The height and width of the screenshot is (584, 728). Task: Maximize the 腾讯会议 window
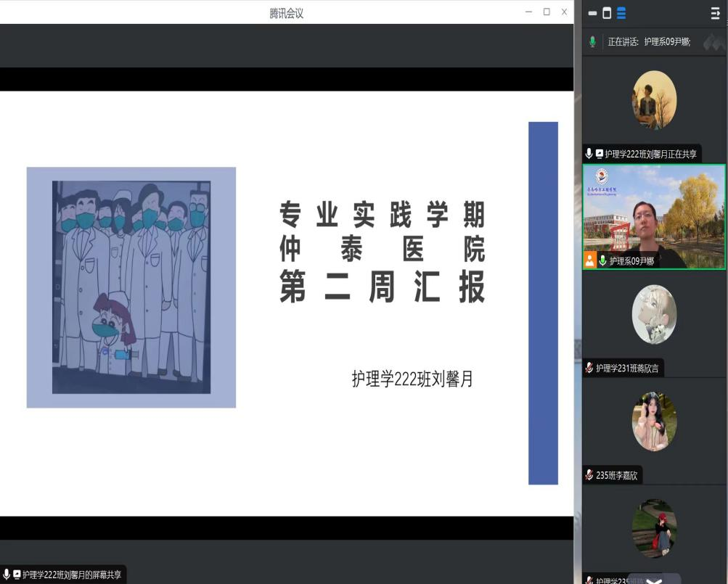click(547, 12)
